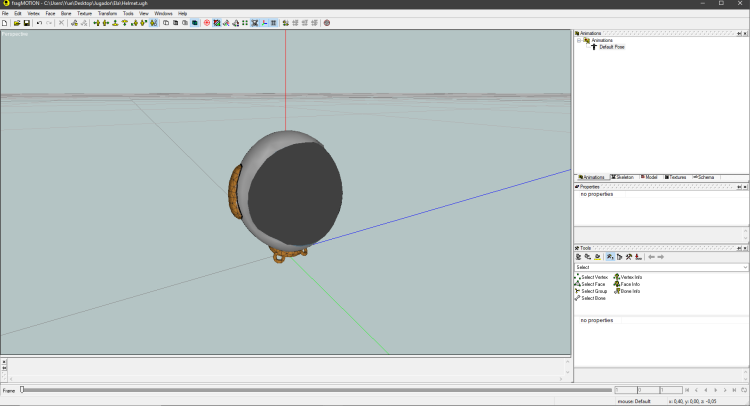Pick the Select Group tool
The height and width of the screenshot is (406, 750).
593,291
